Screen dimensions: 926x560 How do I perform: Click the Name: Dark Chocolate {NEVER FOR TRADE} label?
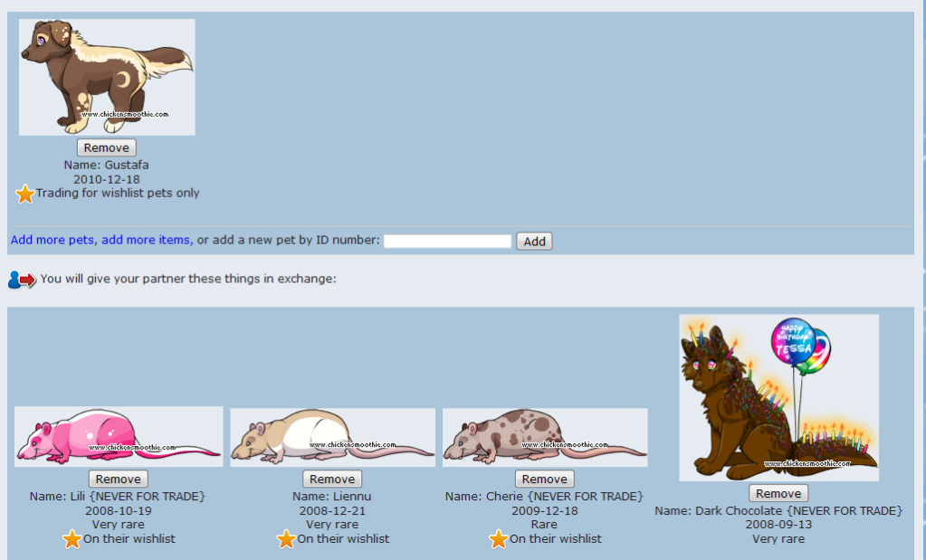pos(778,510)
